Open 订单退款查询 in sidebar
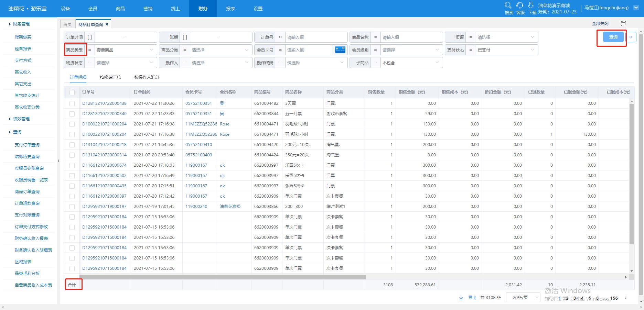 27,203
